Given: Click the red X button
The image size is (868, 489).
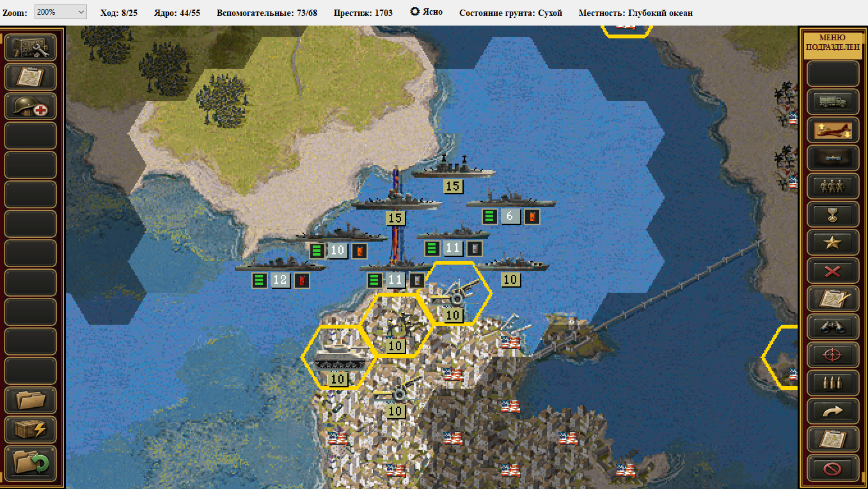Looking at the screenshot, I should click(832, 270).
